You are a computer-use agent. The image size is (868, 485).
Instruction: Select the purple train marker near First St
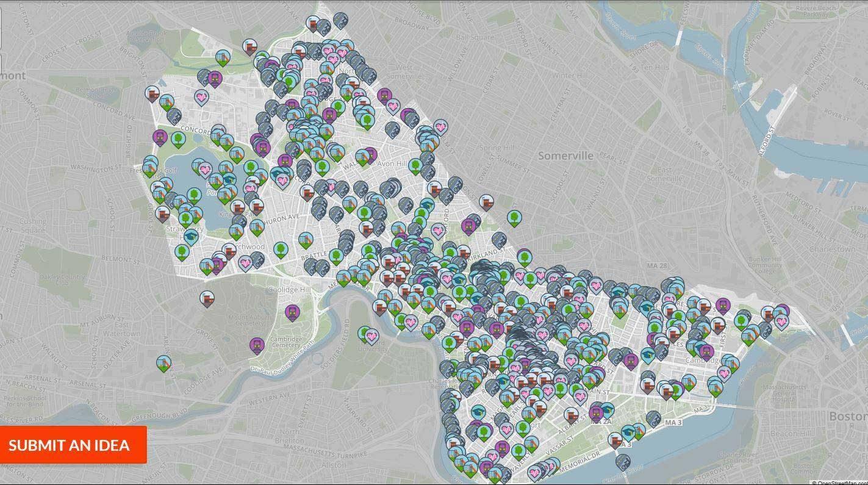click(x=723, y=304)
